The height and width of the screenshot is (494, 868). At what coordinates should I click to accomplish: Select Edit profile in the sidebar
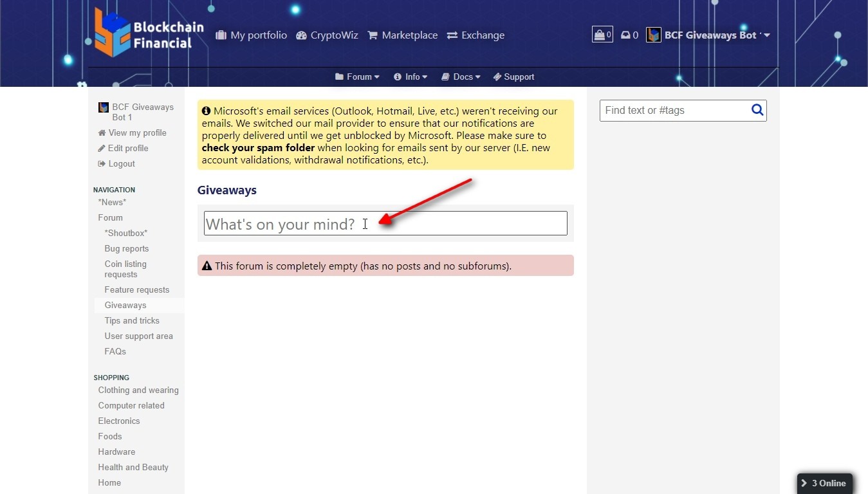click(x=127, y=148)
